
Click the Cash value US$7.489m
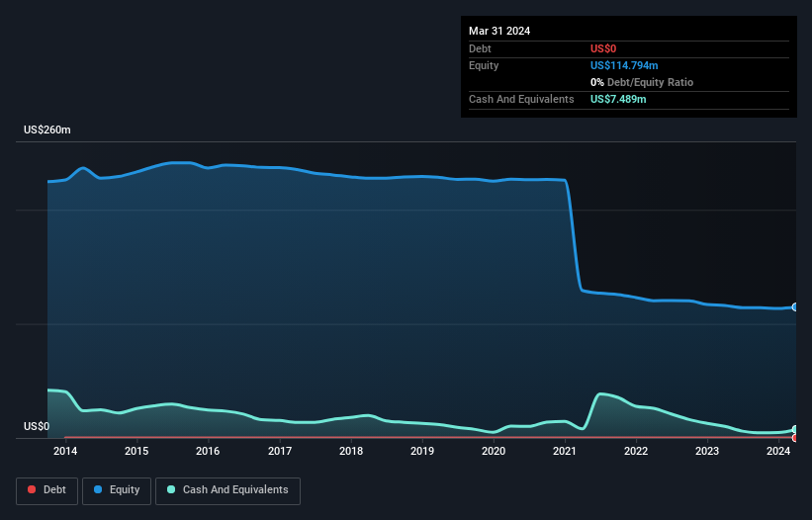point(618,99)
